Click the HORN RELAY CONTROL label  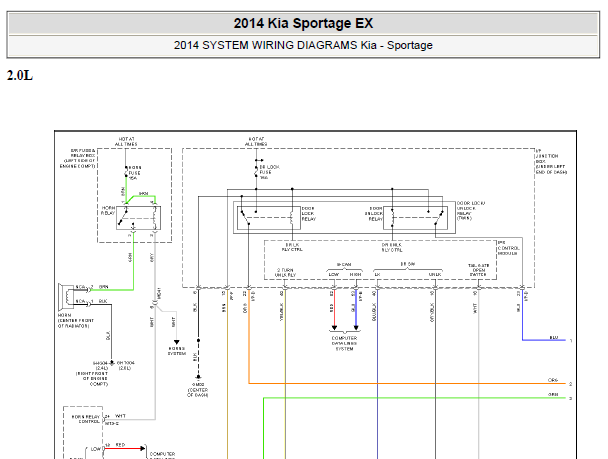pos(86,419)
